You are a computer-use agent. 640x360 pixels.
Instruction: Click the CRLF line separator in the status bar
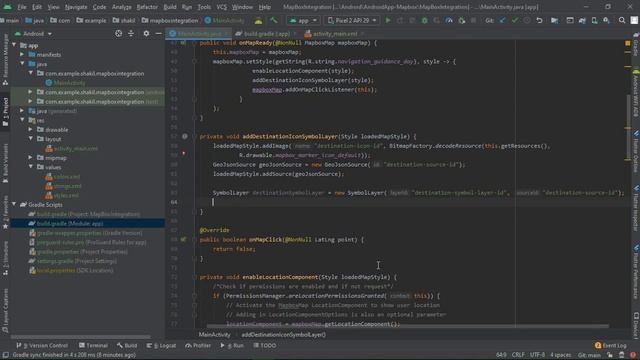pos(518,355)
